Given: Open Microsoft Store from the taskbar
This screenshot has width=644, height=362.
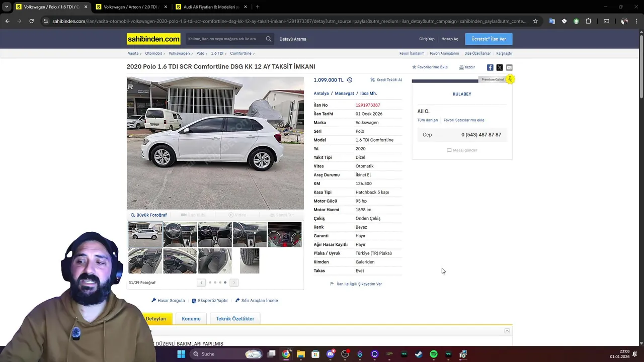Looking at the screenshot, I should point(315,354).
